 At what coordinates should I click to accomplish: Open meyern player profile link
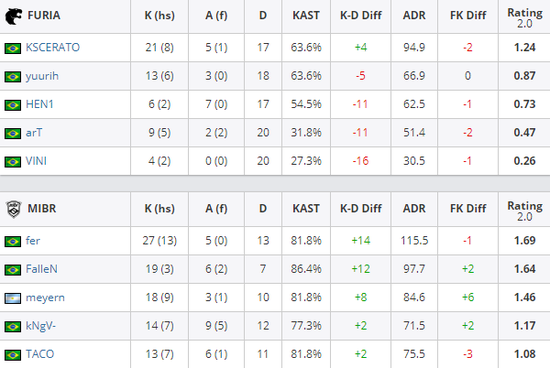coord(45,297)
